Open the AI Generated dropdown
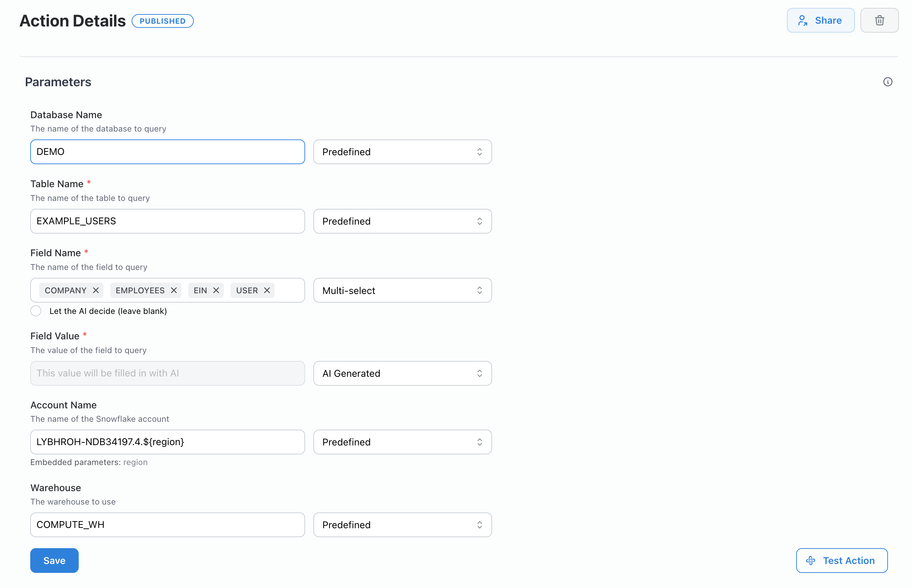Viewport: 912px width, 588px height. (402, 373)
